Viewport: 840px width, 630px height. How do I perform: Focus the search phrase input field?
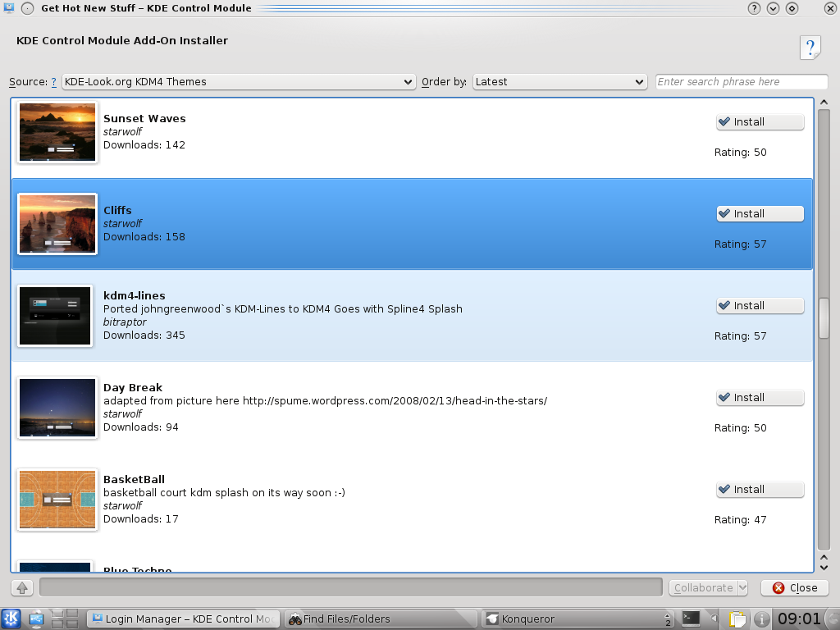pos(742,82)
